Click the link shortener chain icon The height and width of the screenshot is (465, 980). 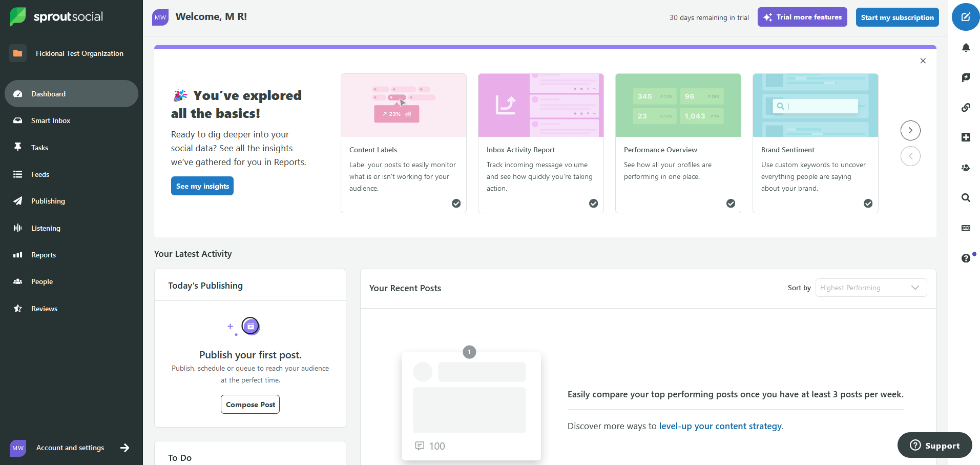[x=965, y=108]
